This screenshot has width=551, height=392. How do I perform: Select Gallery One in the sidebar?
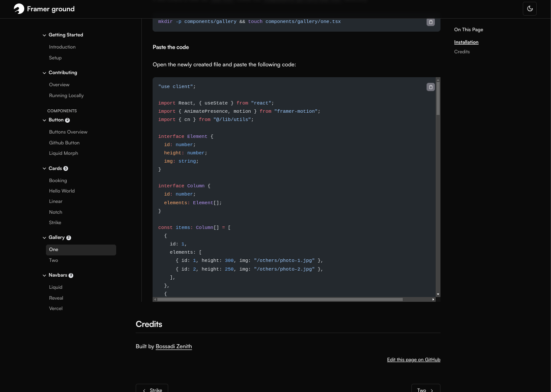click(81, 250)
